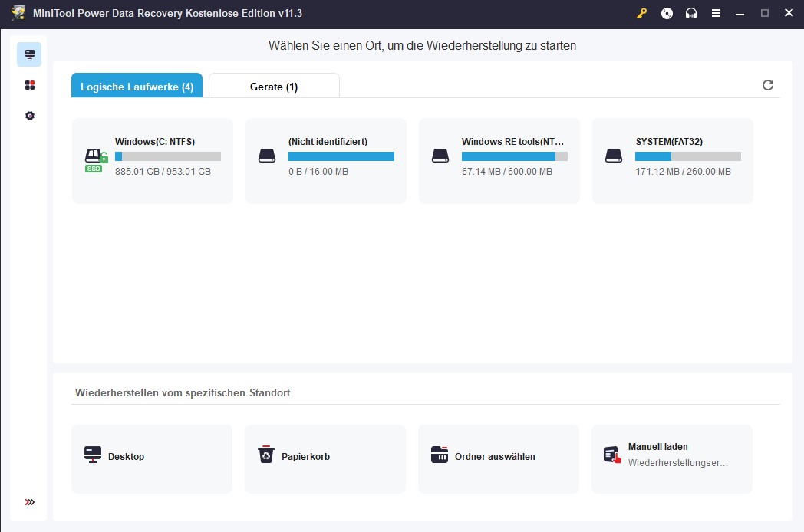This screenshot has width=804, height=532.
Task: Click the MiniTool app logo in title bar
Action: click(x=18, y=12)
